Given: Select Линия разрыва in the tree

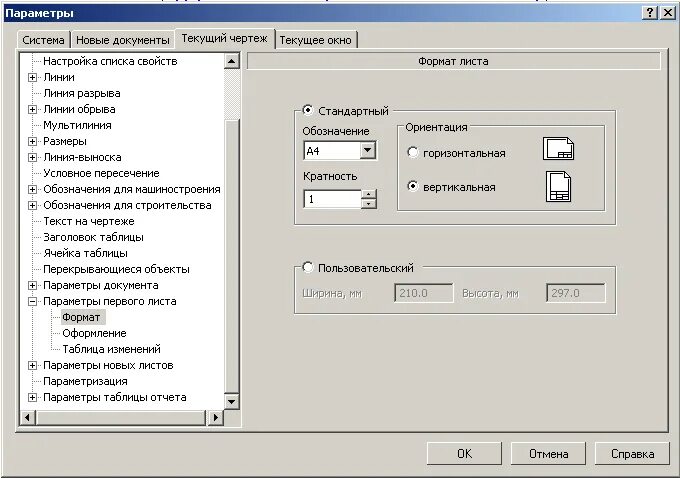Looking at the screenshot, I should [82, 93].
